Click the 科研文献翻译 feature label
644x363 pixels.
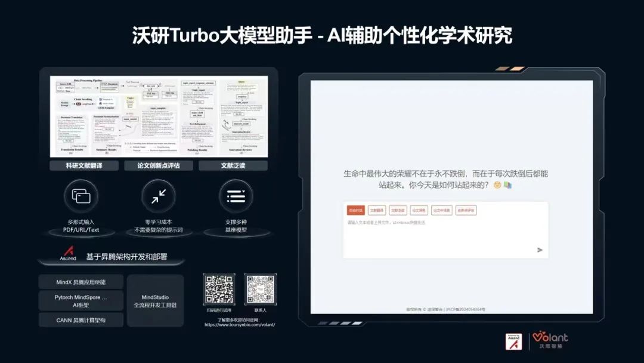tap(84, 165)
